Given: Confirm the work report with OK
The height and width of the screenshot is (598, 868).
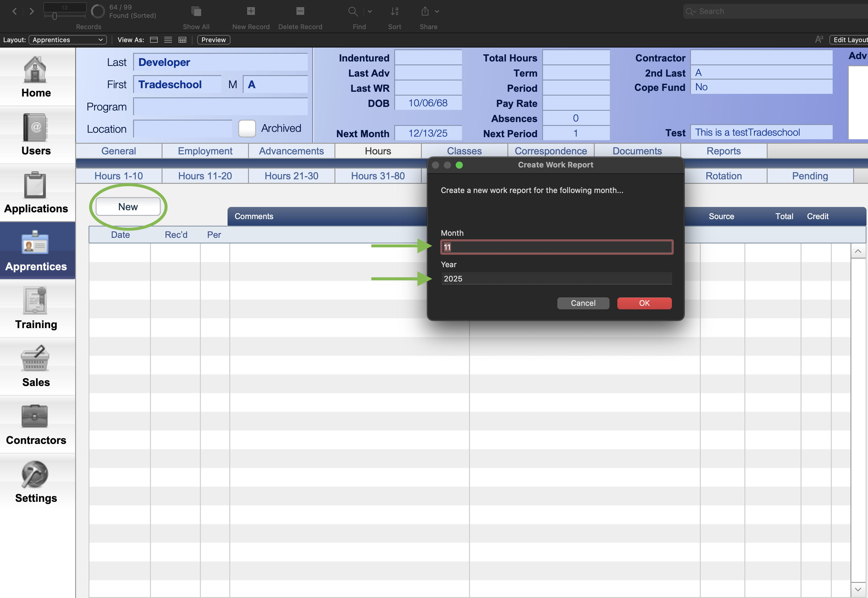Looking at the screenshot, I should click(644, 303).
